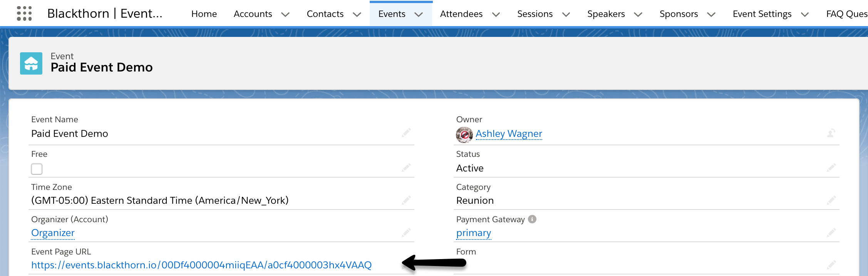Open the Sponsors tab
868x276 pixels.
[x=679, y=14]
